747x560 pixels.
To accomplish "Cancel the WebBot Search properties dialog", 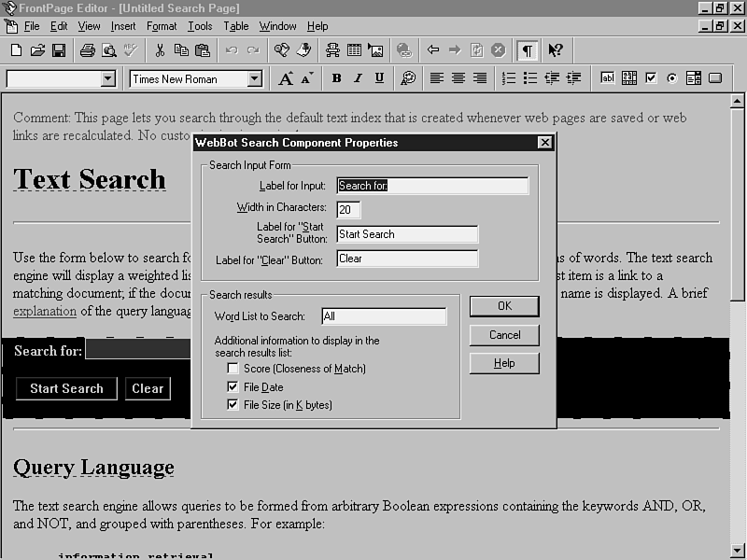I will [504, 335].
